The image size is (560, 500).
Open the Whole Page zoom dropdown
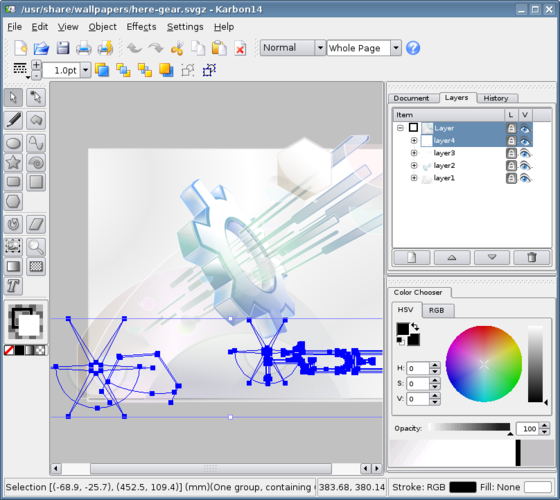pyautogui.click(x=396, y=48)
